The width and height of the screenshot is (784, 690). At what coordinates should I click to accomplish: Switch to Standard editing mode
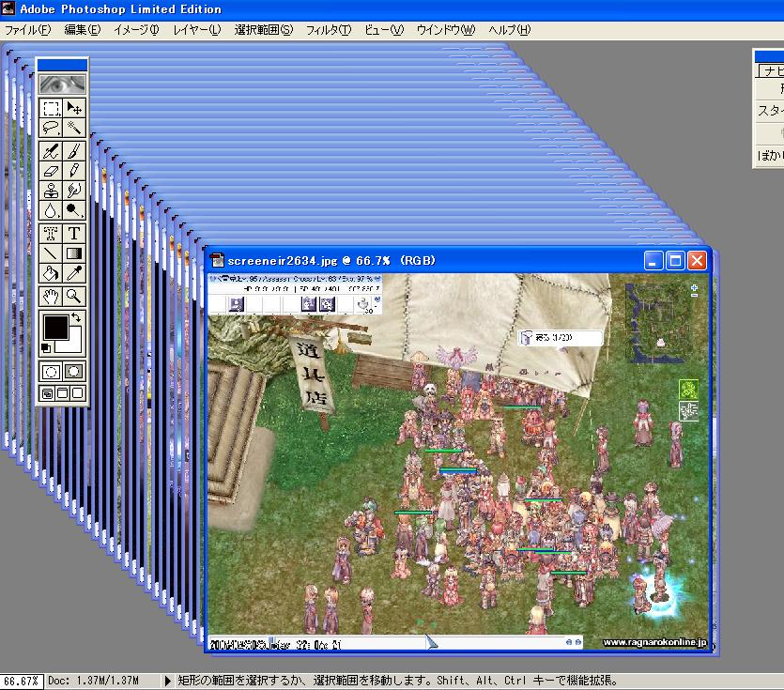coord(51,372)
